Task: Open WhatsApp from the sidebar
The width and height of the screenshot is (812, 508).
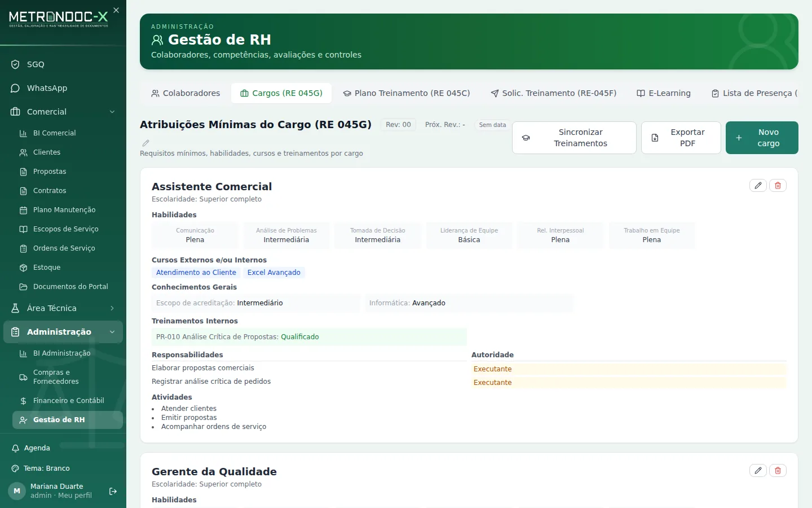Action: click(x=63, y=88)
